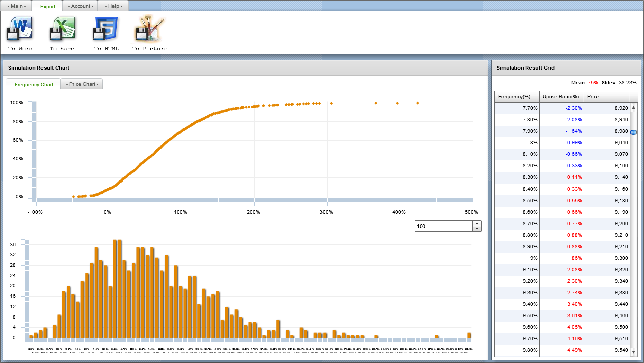Click the result grid scroll up arrow

click(634, 107)
